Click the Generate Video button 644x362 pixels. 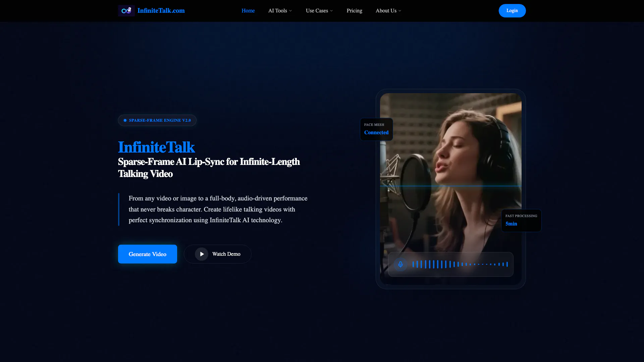[x=147, y=254]
